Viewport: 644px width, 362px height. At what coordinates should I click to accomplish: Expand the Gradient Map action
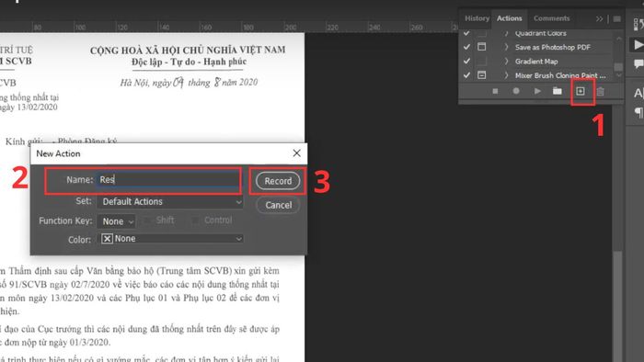click(x=506, y=61)
